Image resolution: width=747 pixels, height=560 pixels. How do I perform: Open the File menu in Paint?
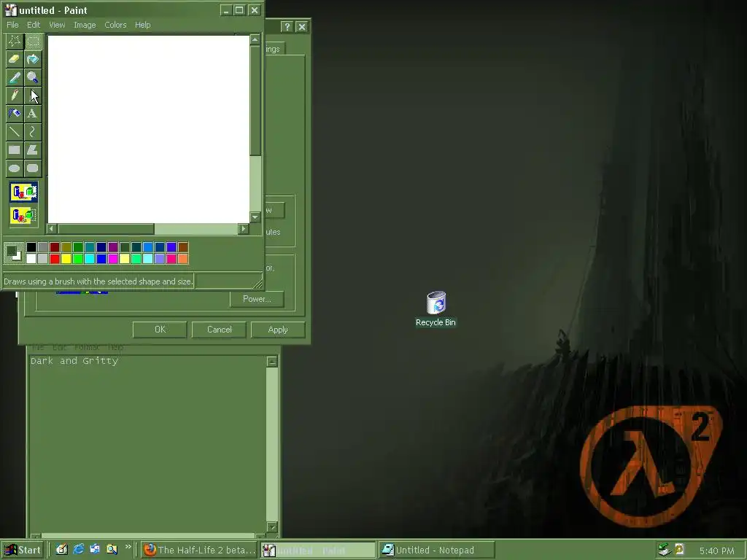pos(12,25)
